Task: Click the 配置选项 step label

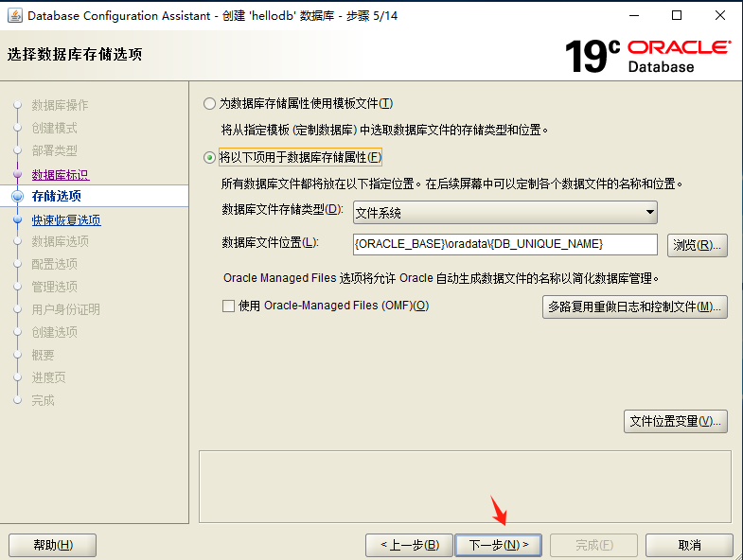Action: point(55,264)
